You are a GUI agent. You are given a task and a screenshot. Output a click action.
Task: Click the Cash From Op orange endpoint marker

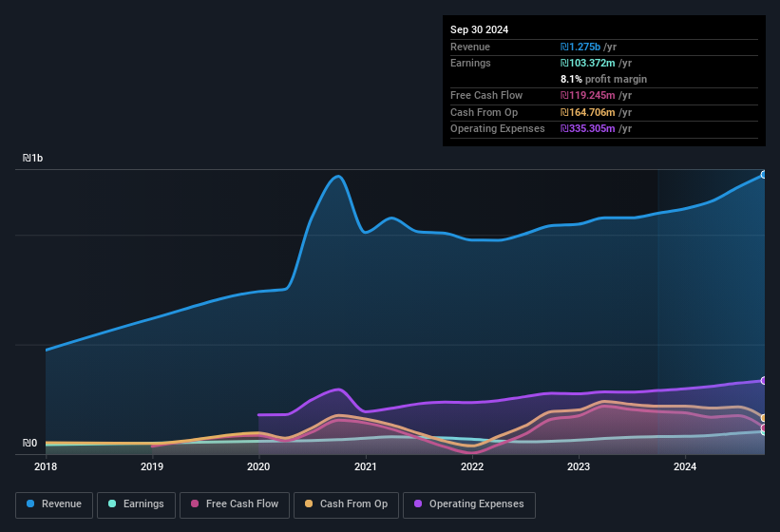[764, 418]
